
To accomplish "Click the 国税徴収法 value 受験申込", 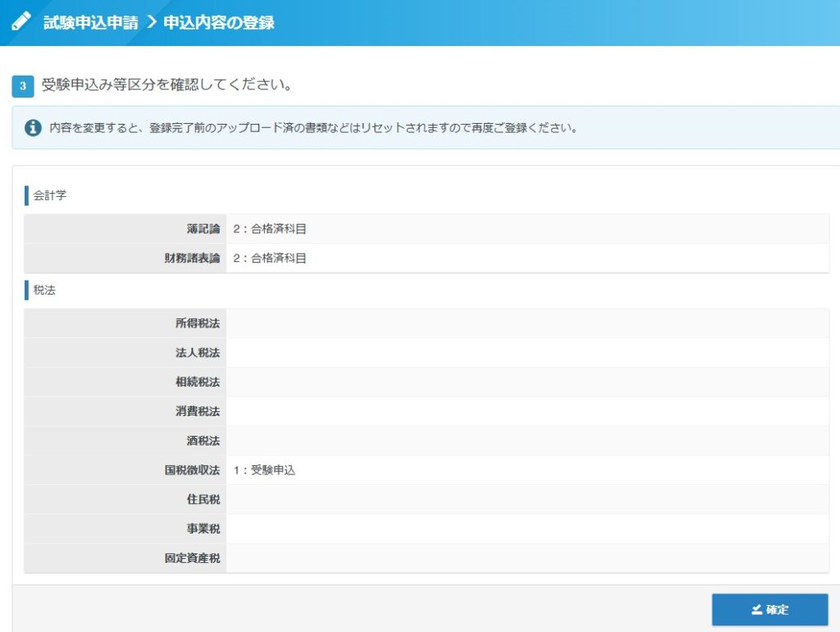I will [263, 470].
